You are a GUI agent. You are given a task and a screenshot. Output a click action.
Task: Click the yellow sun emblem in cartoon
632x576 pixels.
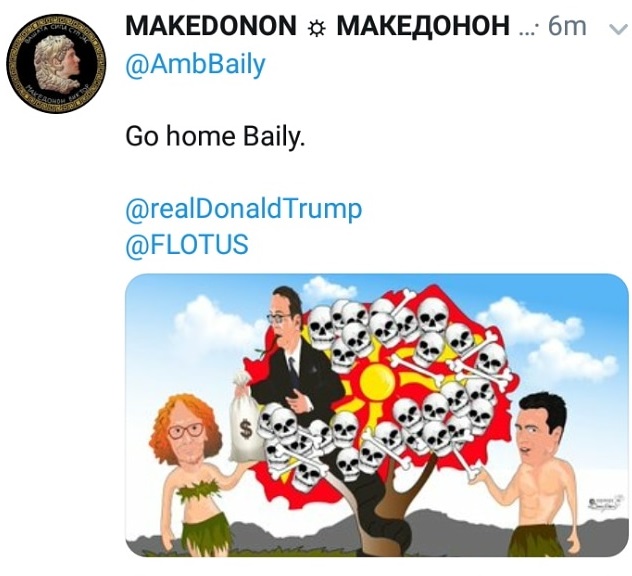(x=377, y=383)
